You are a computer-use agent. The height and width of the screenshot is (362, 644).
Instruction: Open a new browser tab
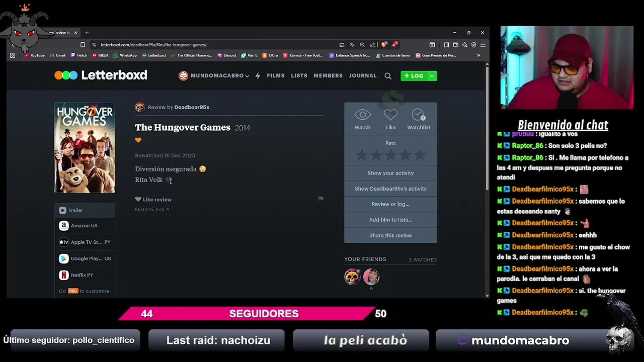tap(87, 33)
